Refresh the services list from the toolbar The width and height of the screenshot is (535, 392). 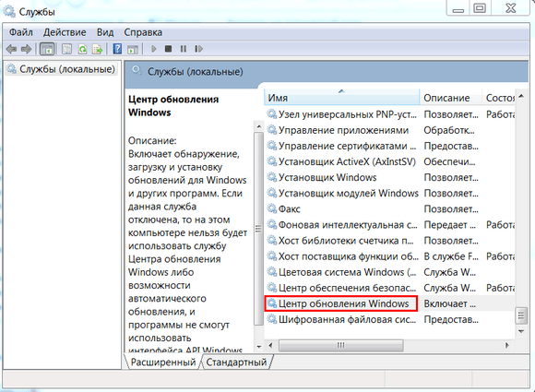[82, 49]
